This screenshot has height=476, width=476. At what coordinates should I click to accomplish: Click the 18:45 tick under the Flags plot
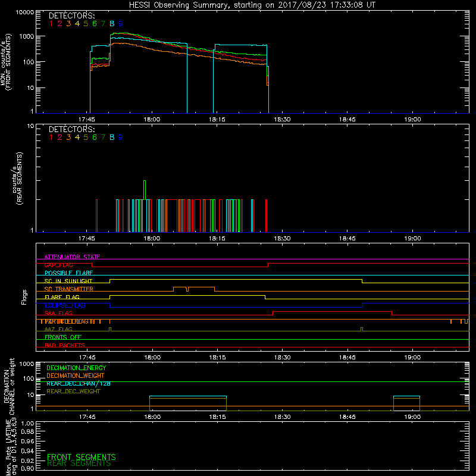(347, 358)
